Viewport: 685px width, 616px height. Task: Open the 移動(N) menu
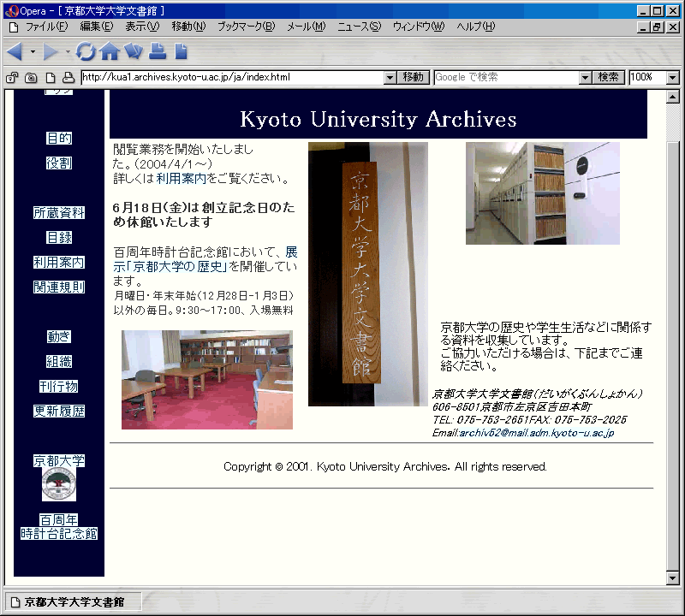coord(188,27)
